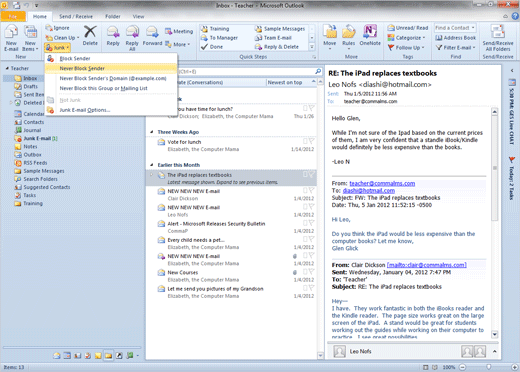Choose 'Never Block Sender' menu entry
This screenshot has height=372, width=520.
click(111, 68)
